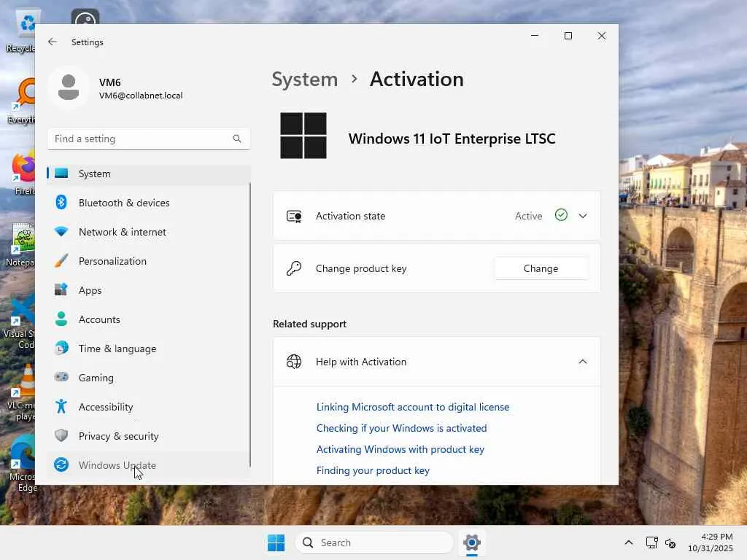Go to System in the breadcrumb

[304, 79]
